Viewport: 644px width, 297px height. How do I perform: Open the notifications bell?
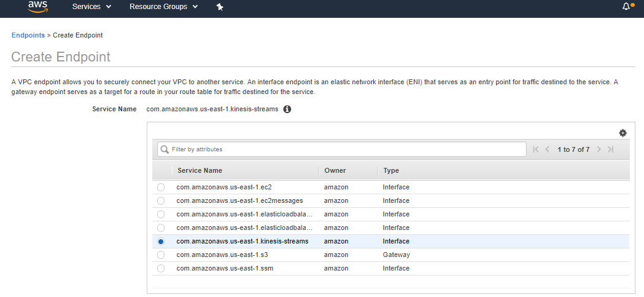pyautogui.click(x=626, y=7)
